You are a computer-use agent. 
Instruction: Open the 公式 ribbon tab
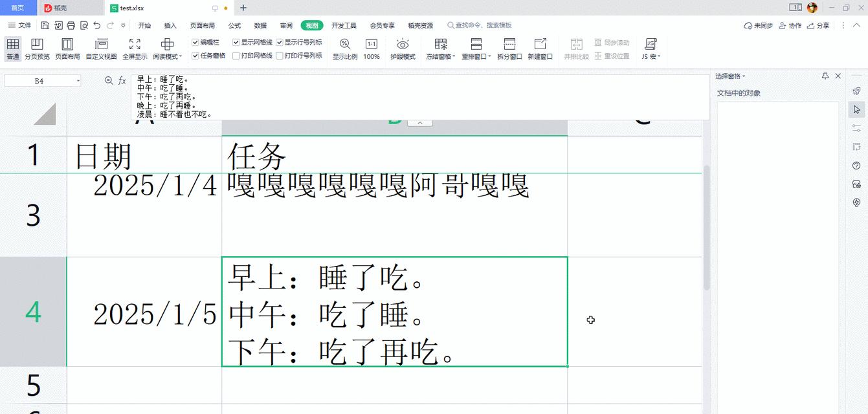point(234,26)
